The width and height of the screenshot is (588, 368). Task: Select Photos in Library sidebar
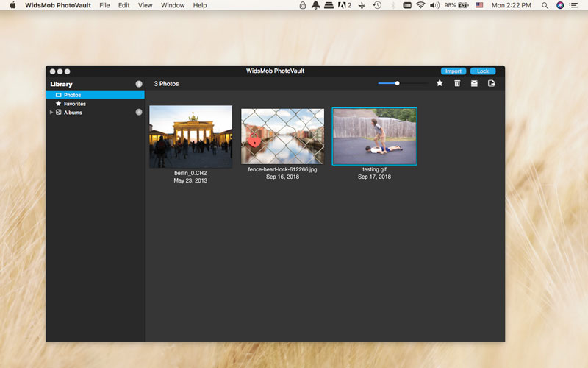click(95, 95)
